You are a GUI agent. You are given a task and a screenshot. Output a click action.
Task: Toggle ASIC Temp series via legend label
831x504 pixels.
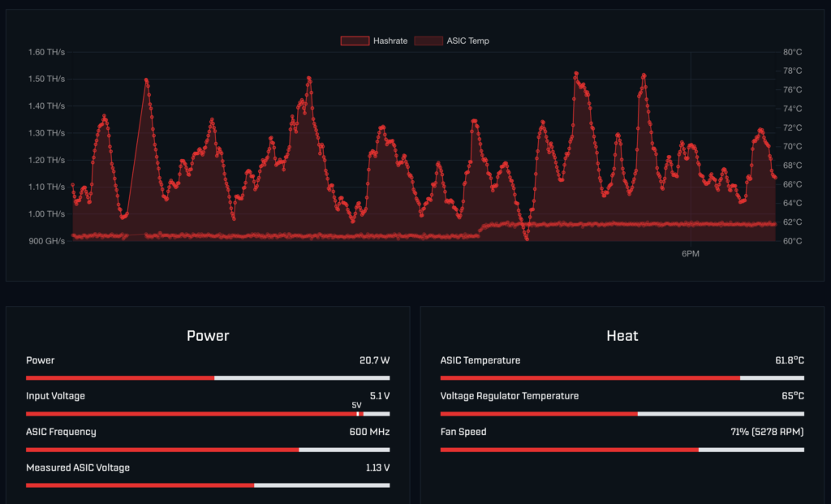tap(467, 41)
